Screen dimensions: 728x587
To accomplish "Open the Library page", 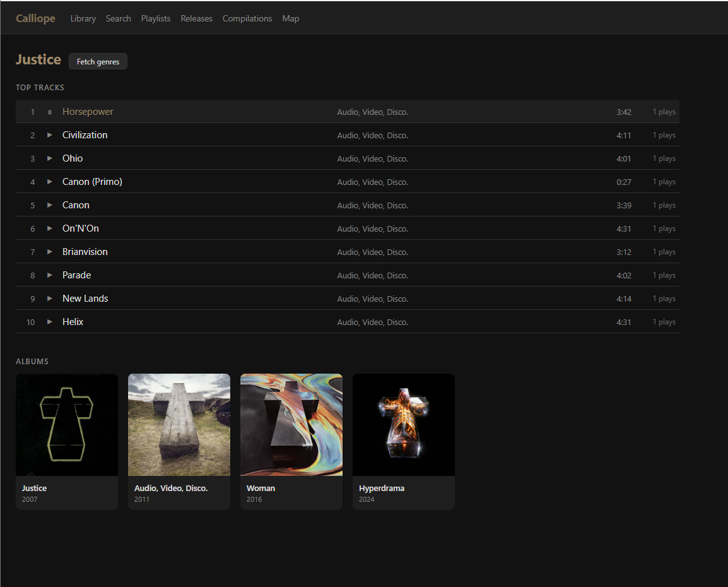I will 83,18.
